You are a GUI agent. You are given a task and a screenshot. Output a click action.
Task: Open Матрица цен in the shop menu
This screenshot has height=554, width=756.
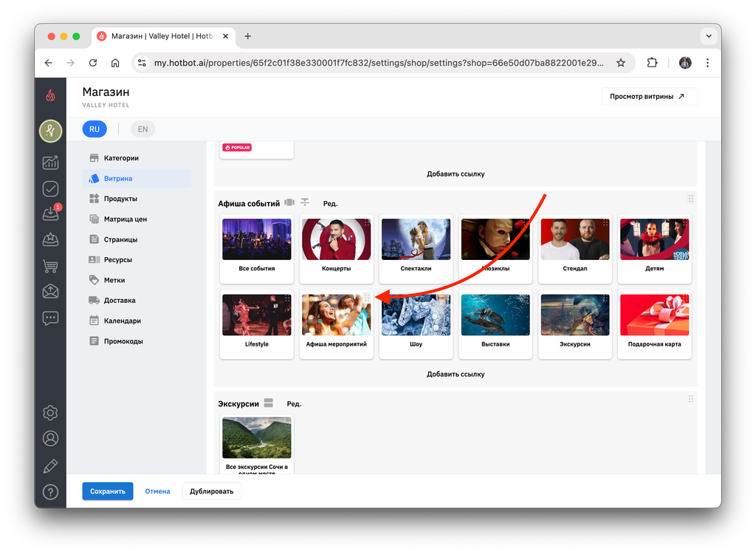coord(137,219)
